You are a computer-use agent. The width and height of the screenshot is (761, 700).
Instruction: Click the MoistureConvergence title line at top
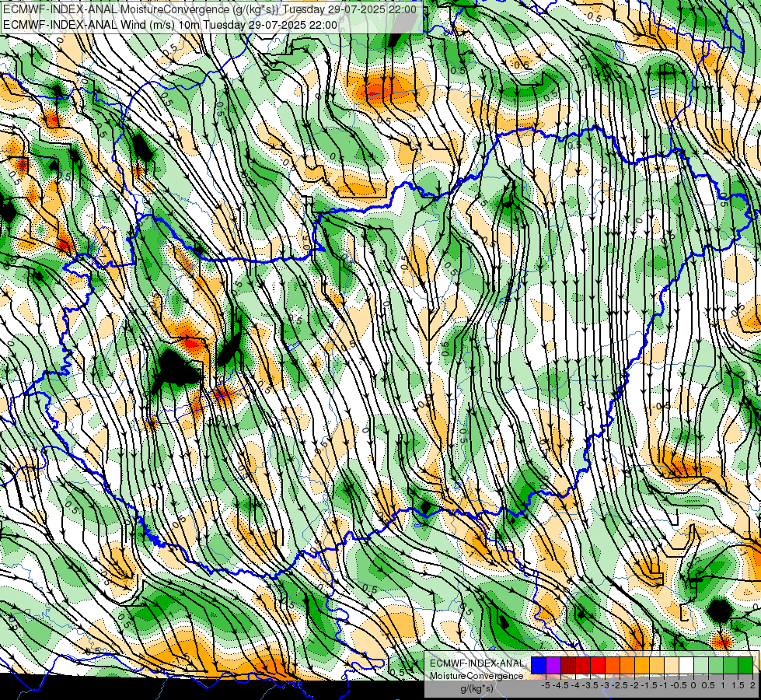pos(209,9)
